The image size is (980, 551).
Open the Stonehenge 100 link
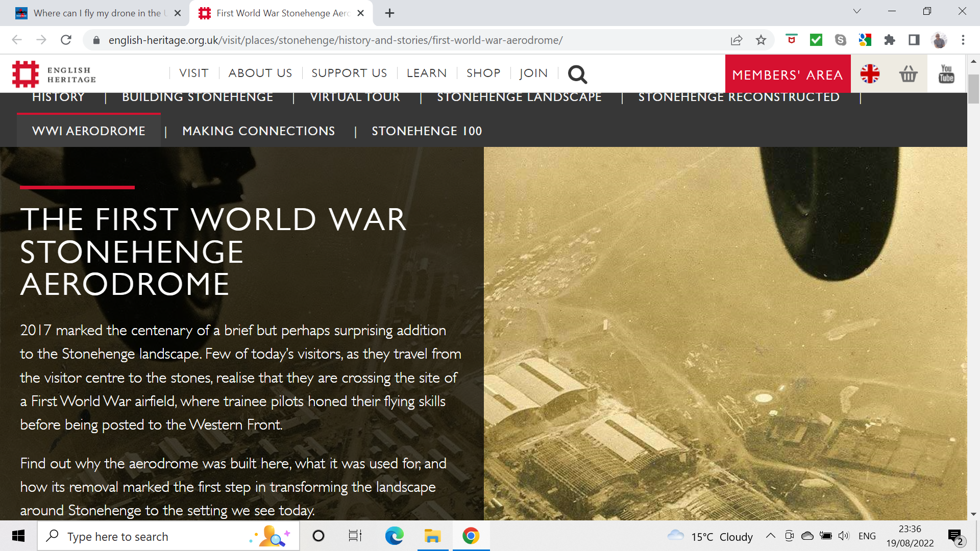[x=427, y=131]
